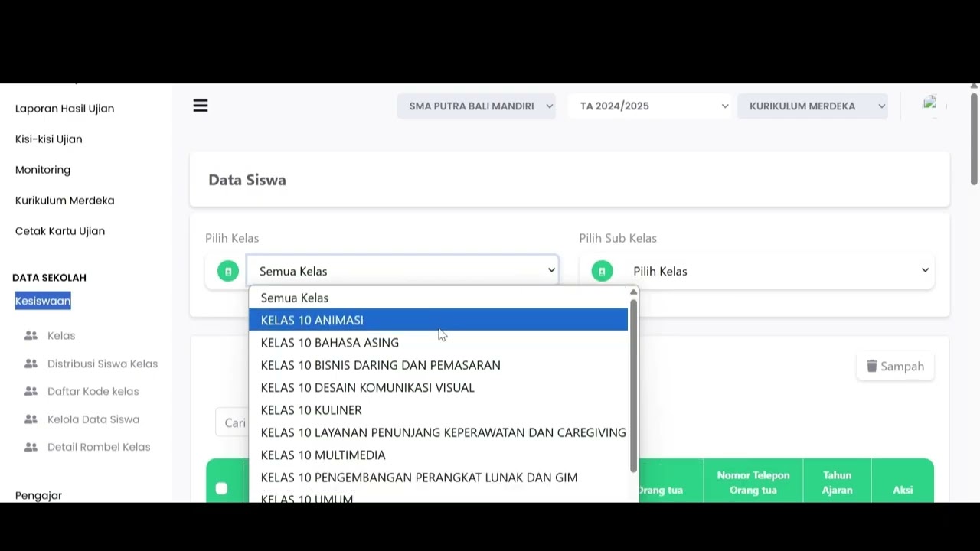Toggle the select-all checkbox in table header
Viewport: 980px width, 551px height.
coord(221,488)
